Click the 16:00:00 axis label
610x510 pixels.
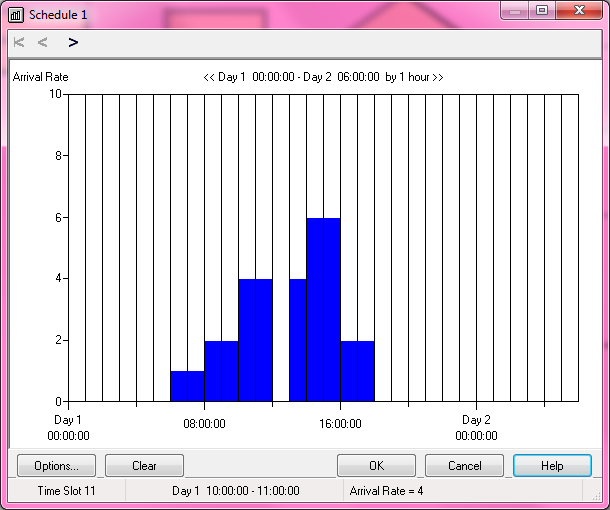(x=340, y=424)
